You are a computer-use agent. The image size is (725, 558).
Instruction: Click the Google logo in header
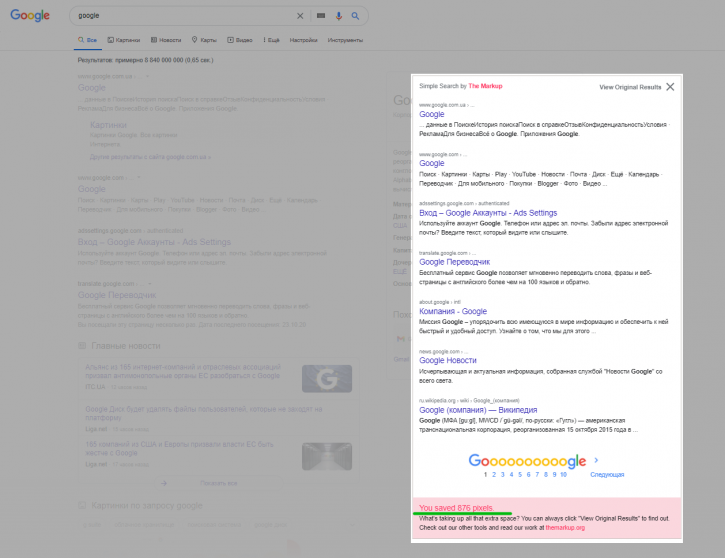coord(30,15)
